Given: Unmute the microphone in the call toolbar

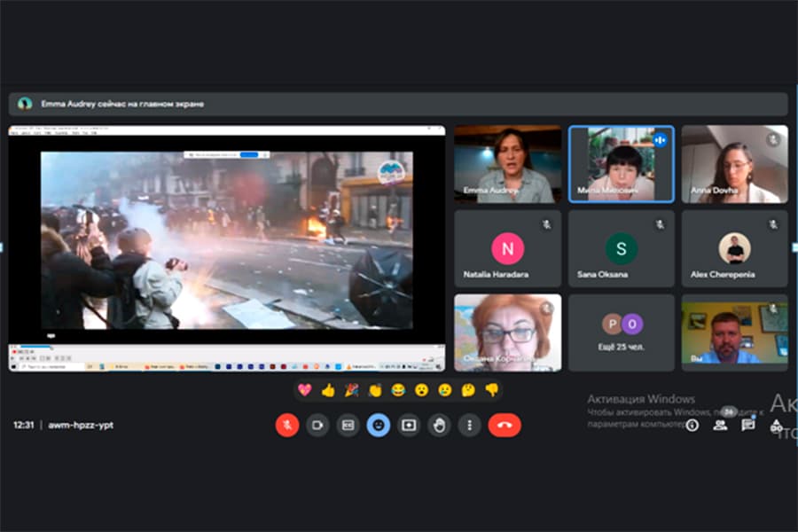Looking at the screenshot, I should tap(286, 425).
